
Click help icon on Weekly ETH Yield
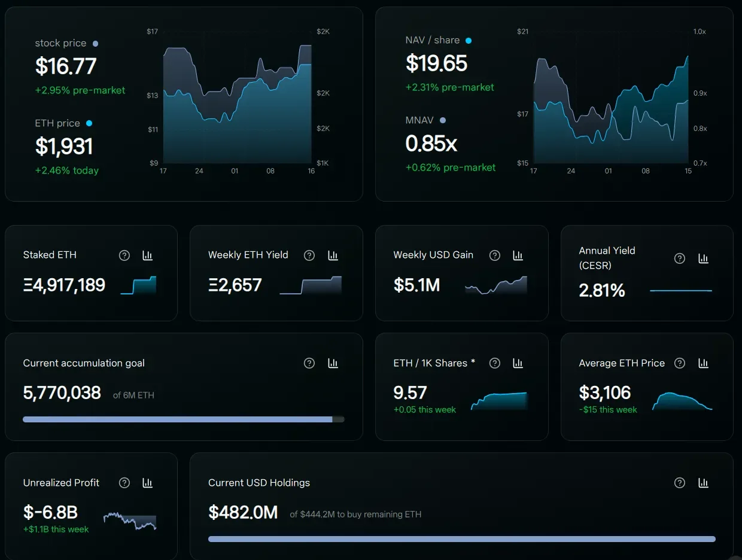309,255
